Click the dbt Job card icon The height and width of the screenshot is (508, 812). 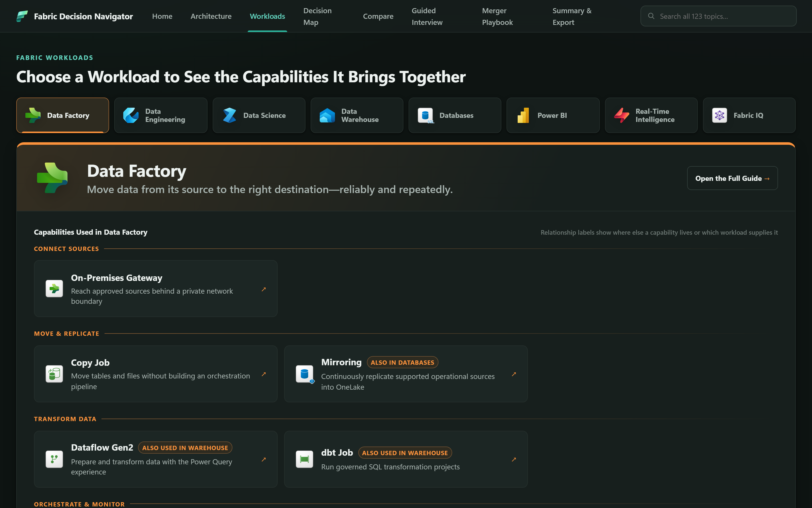tap(304, 459)
